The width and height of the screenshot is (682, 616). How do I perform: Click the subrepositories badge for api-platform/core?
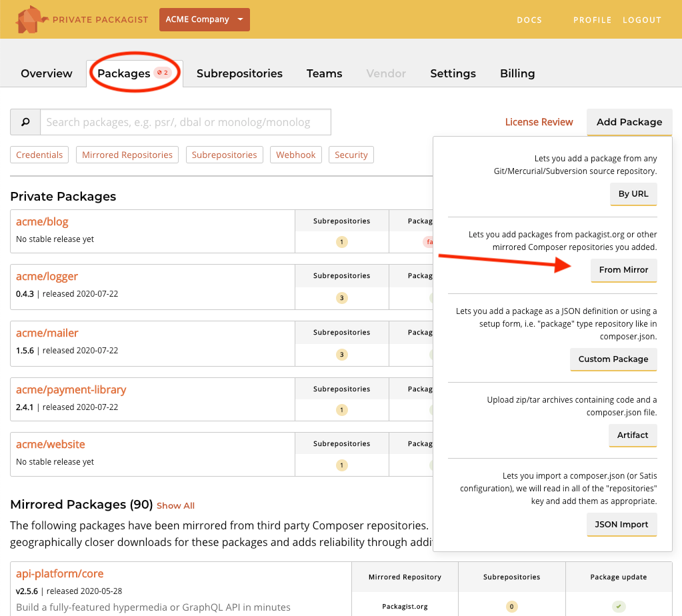click(x=511, y=607)
